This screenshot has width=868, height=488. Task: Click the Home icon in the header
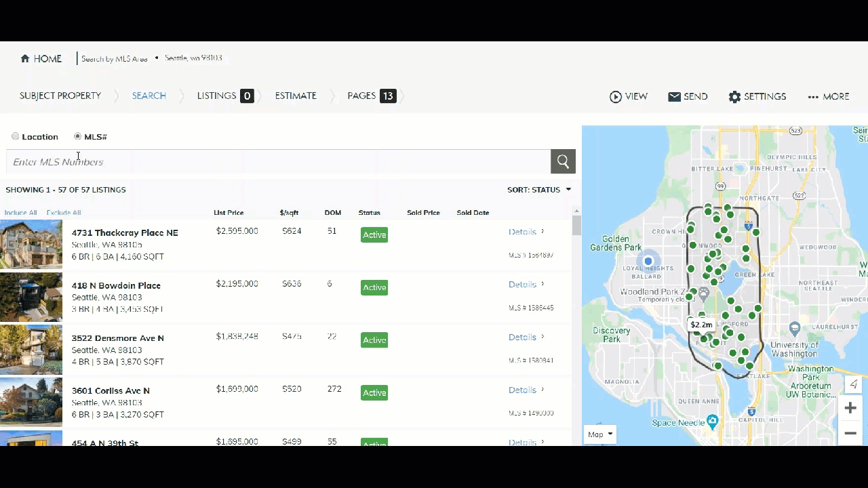24,58
